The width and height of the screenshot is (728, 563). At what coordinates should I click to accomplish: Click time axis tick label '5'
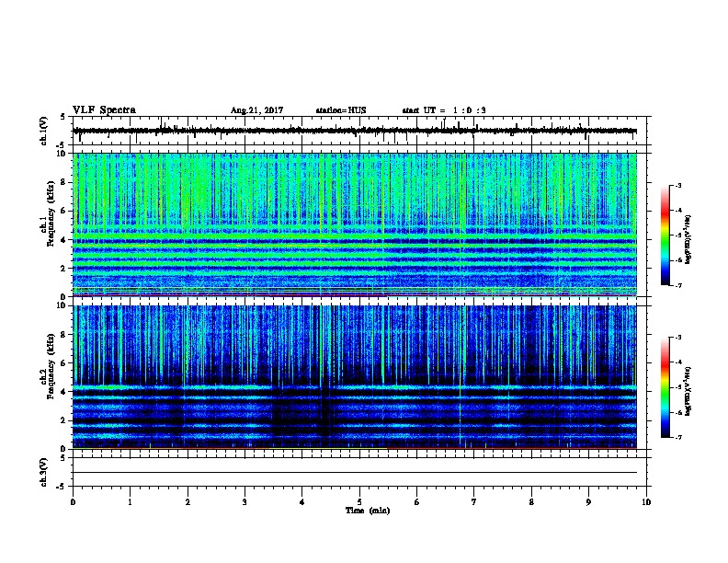(359, 502)
